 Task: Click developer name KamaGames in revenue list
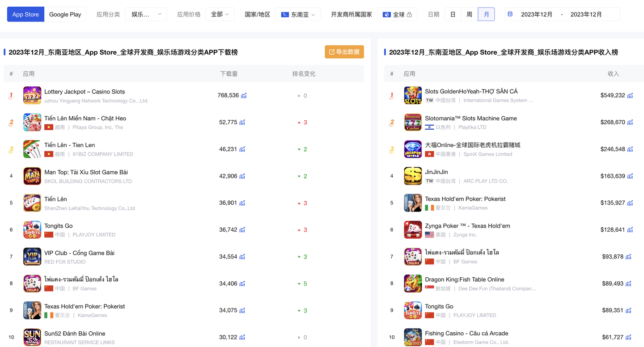[x=473, y=208]
